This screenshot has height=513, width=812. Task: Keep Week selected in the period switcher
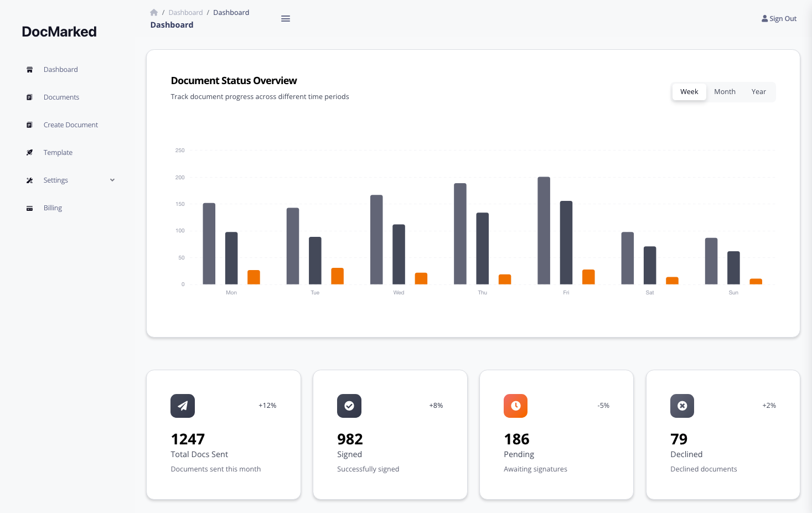[x=689, y=91]
